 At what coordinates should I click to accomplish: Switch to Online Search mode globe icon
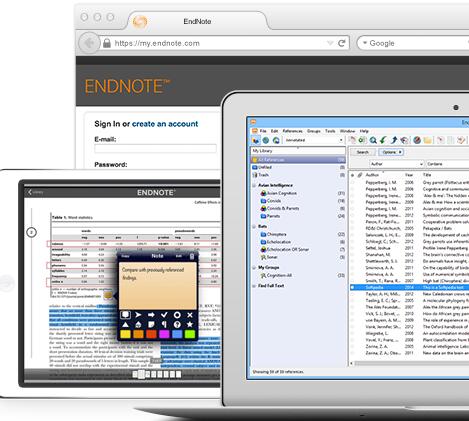point(266,140)
